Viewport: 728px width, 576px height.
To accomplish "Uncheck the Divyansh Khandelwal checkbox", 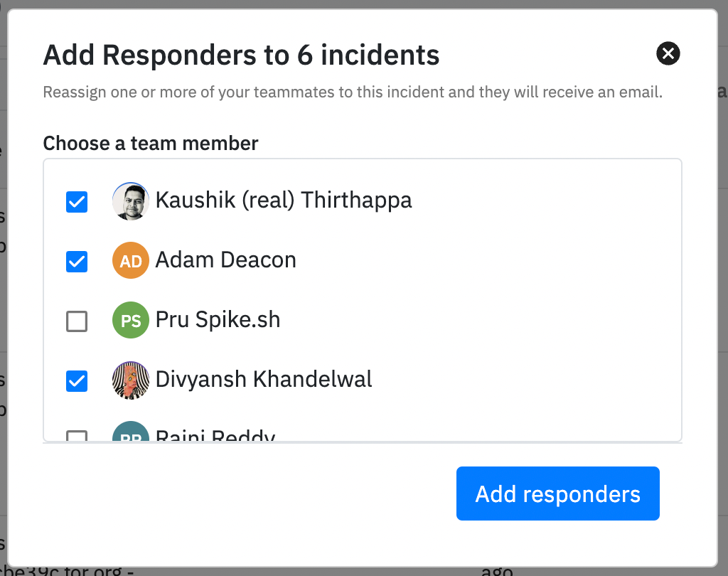I will (x=77, y=381).
